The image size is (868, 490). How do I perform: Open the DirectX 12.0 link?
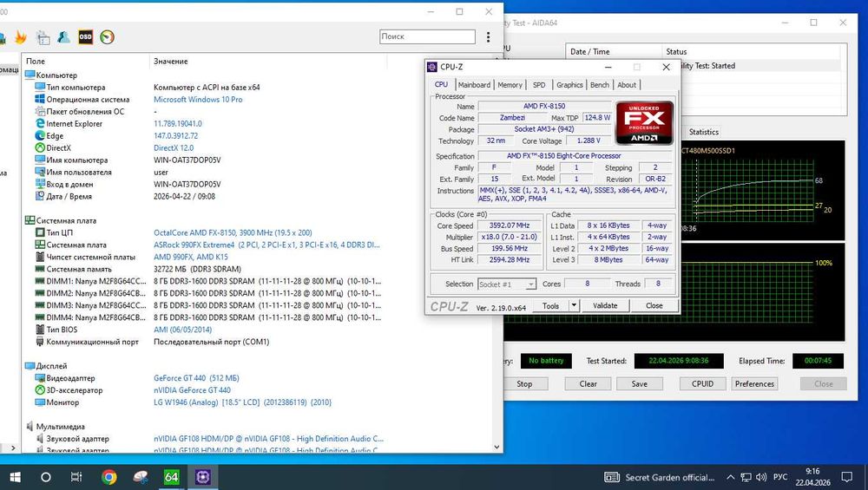click(174, 147)
